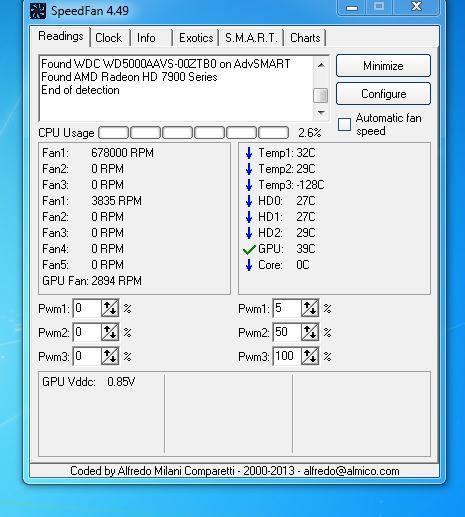Click the Fan5: 0 RPM row
465x517 pixels.
pos(83,265)
